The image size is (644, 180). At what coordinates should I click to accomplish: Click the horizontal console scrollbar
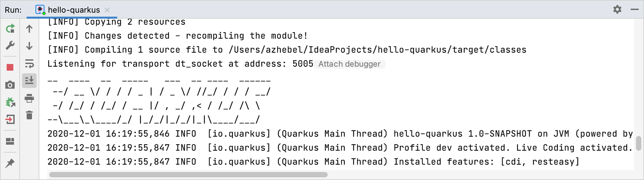point(188,175)
